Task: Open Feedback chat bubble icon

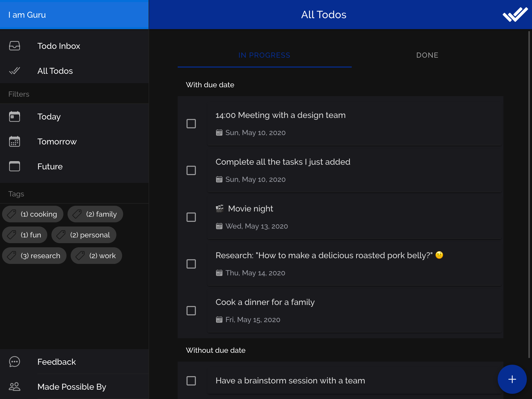Action: tap(15, 362)
